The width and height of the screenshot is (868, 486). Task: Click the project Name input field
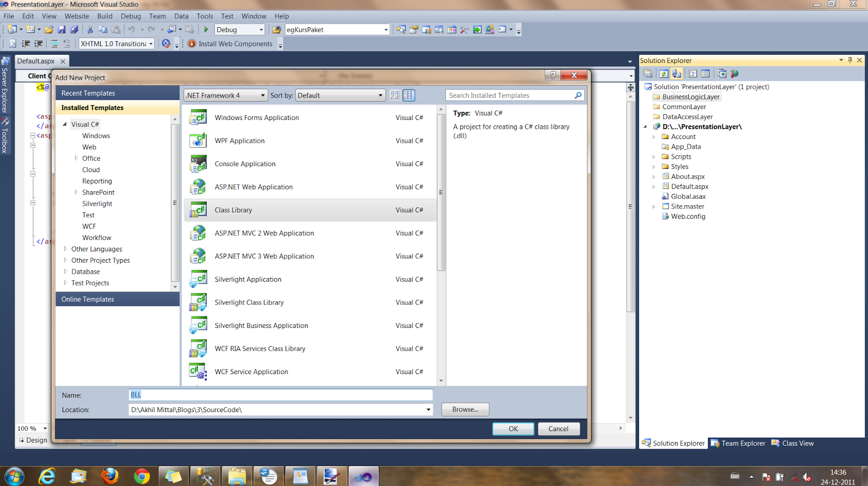[280, 395]
